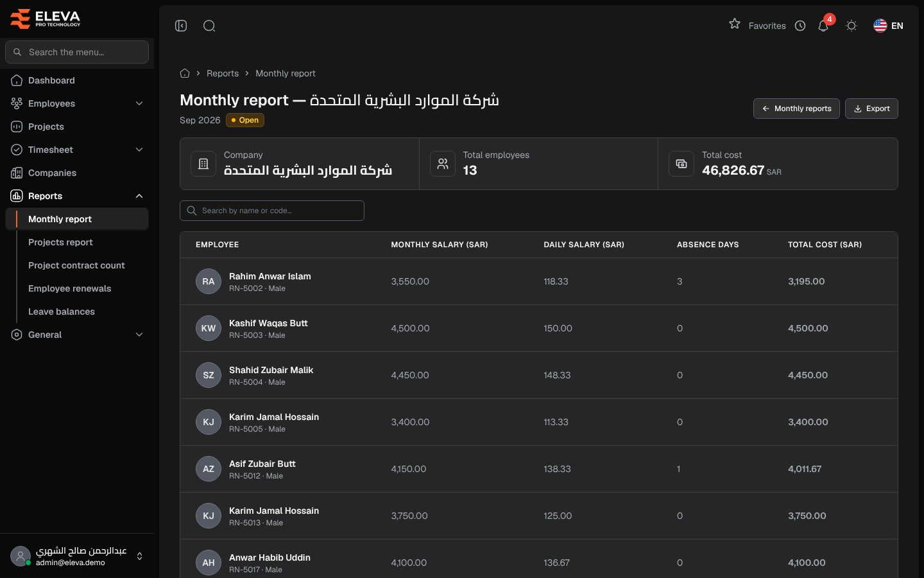Open Project contract count report
924x578 pixels.
point(76,265)
